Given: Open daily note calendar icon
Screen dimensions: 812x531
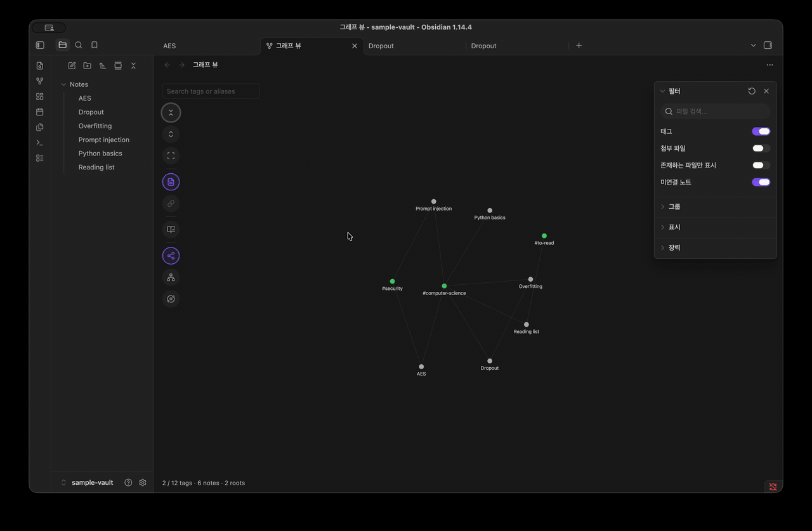Looking at the screenshot, I should click(40, 112).
